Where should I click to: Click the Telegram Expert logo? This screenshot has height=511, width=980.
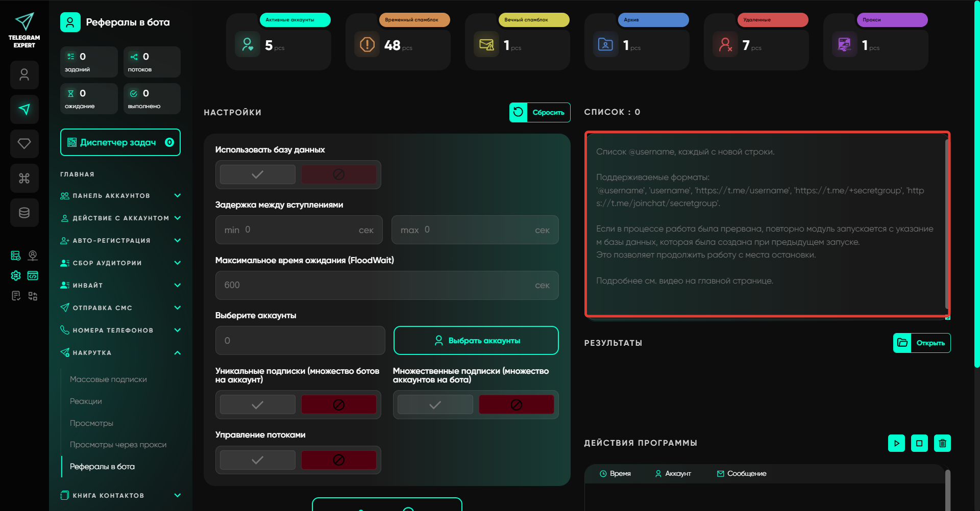(24, 30)
